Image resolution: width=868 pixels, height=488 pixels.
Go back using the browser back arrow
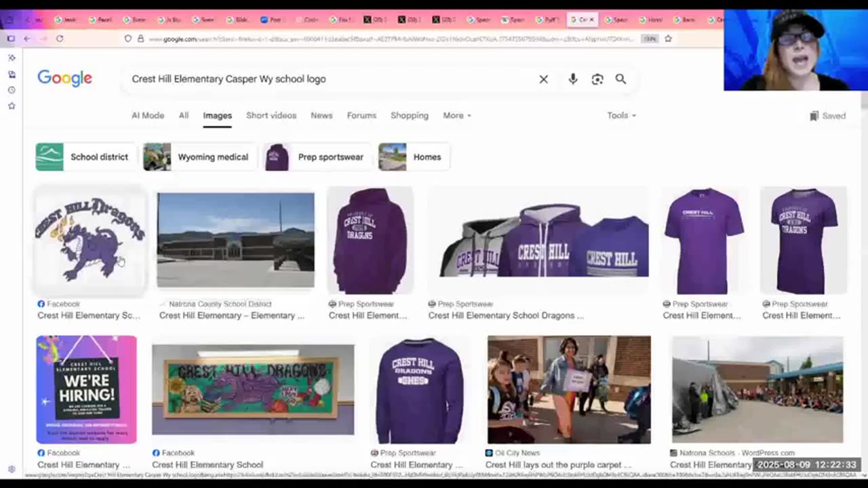(26, 39)
